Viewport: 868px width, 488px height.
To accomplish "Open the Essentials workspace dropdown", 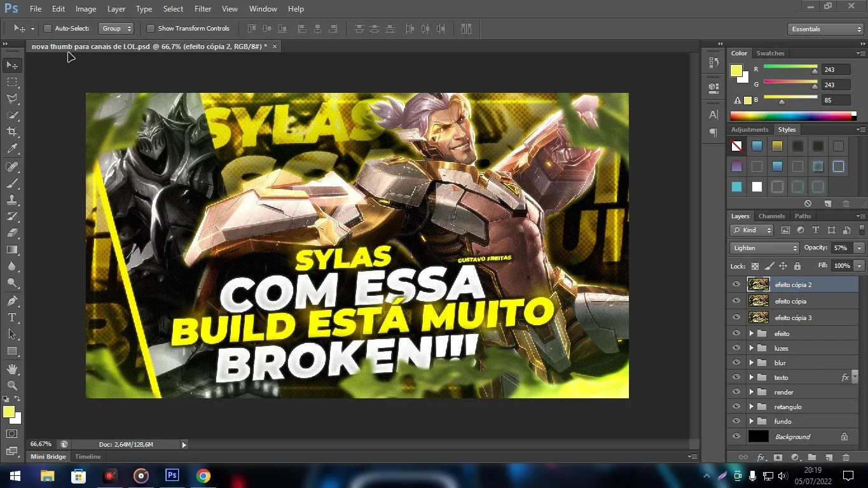I will click(x=825, y=29).
